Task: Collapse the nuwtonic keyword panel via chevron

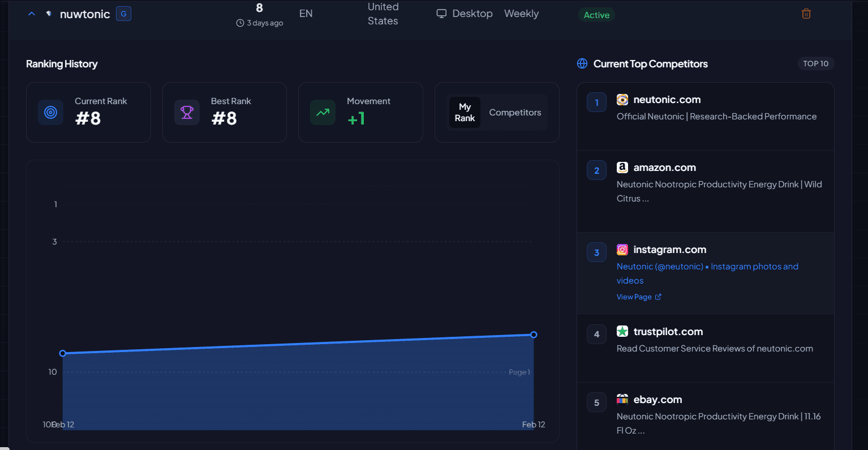Action: (32, 14)
